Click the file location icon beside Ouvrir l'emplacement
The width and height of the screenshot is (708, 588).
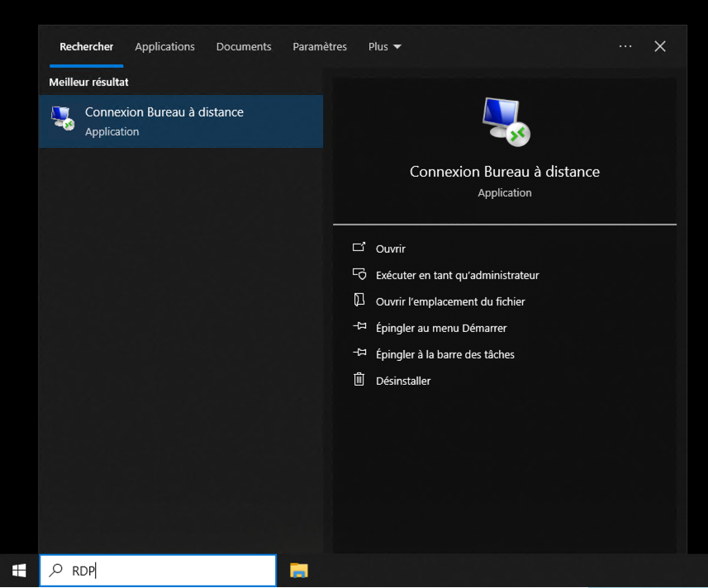coord(359,300)
